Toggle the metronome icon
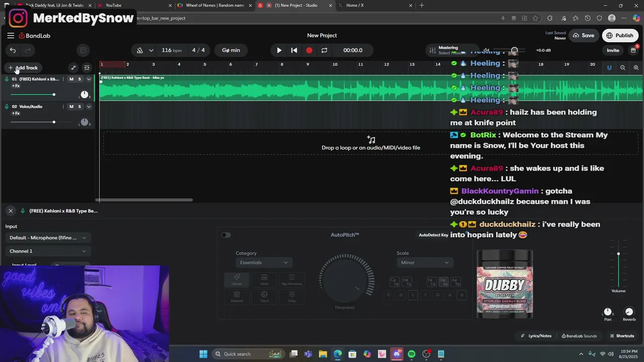Viewport: 644px width, 362px height. 140,50
